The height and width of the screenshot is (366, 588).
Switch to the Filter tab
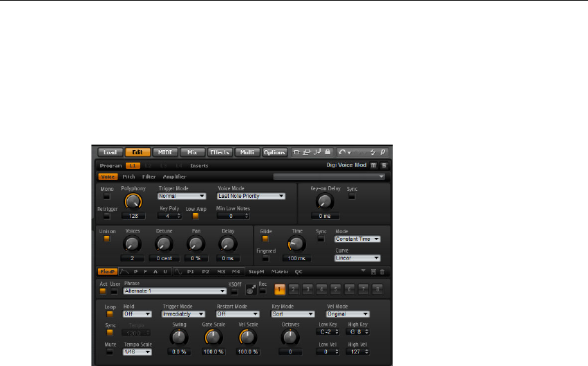(149, 176)
